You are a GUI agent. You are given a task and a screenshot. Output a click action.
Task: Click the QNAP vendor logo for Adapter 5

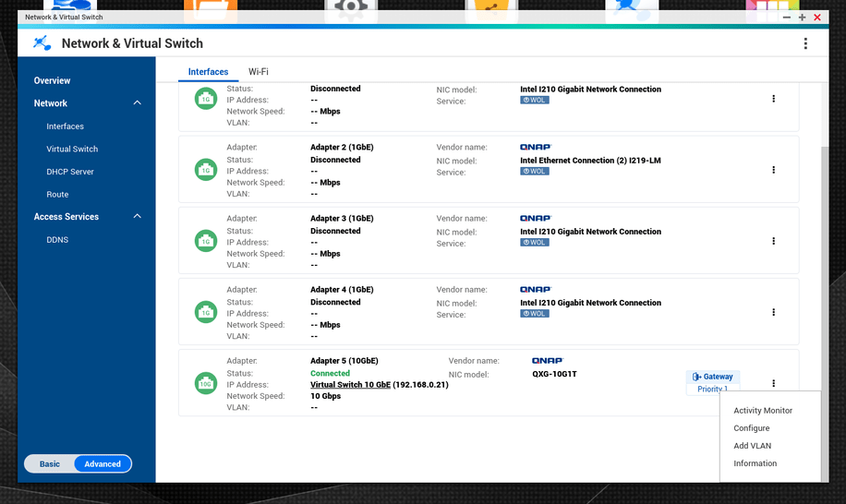coord(547,361)
